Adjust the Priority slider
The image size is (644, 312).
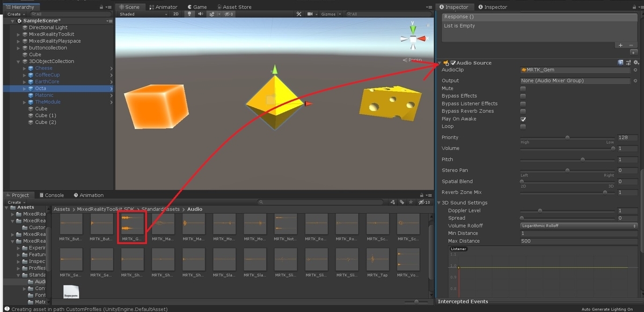568,138
